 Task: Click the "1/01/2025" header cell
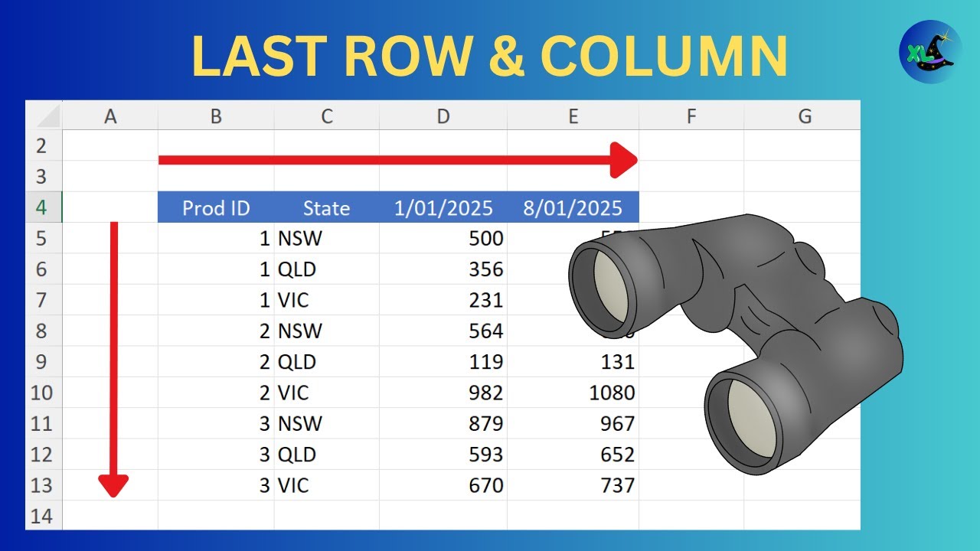click(x=443, y=207)
